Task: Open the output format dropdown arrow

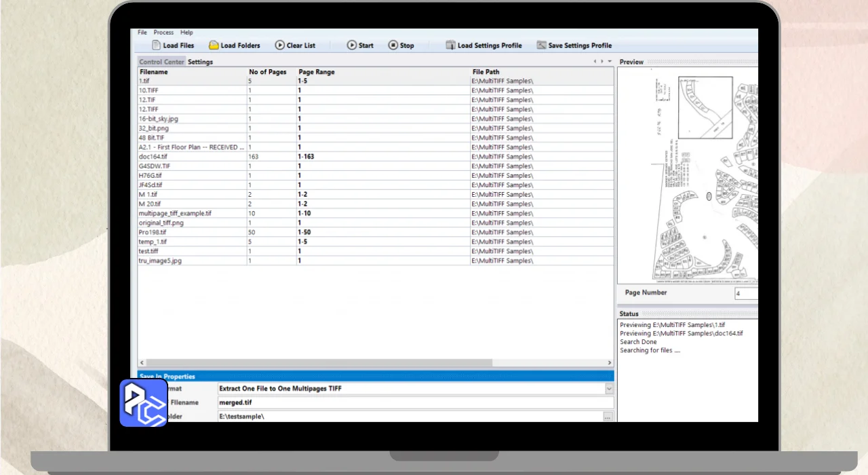Action: pyautogui.click(x=608, y=389)
